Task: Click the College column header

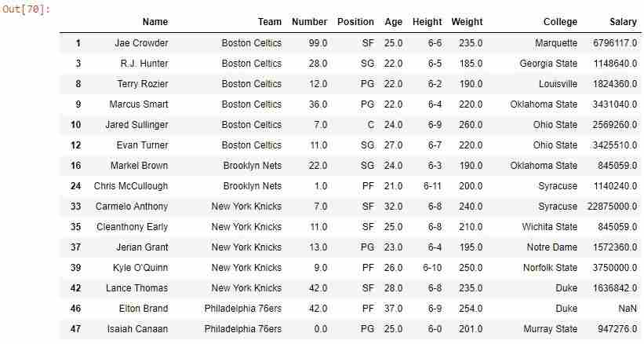Action: (x=560, y=22)
